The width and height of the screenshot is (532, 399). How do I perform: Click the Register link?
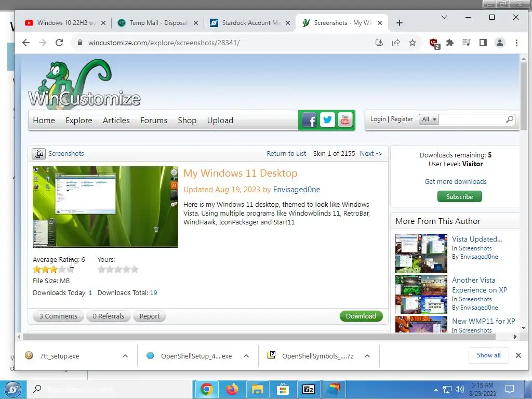click(x=402, y=119)
